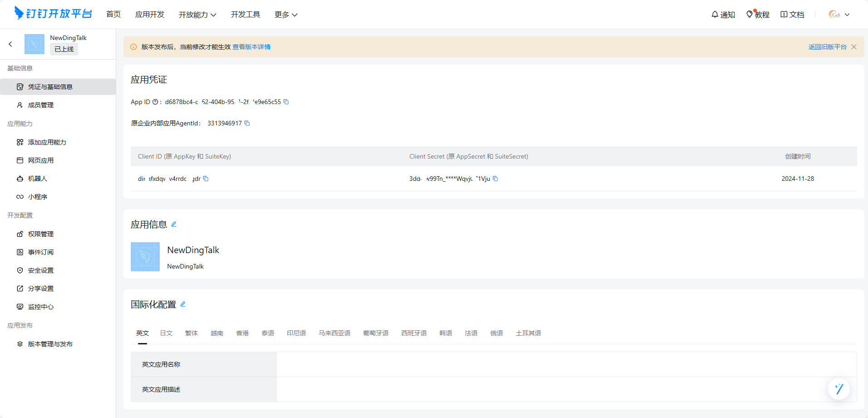Open 应用开发 in the top navigation
This screenshot has width=868, height=418.
coord(149,15)
